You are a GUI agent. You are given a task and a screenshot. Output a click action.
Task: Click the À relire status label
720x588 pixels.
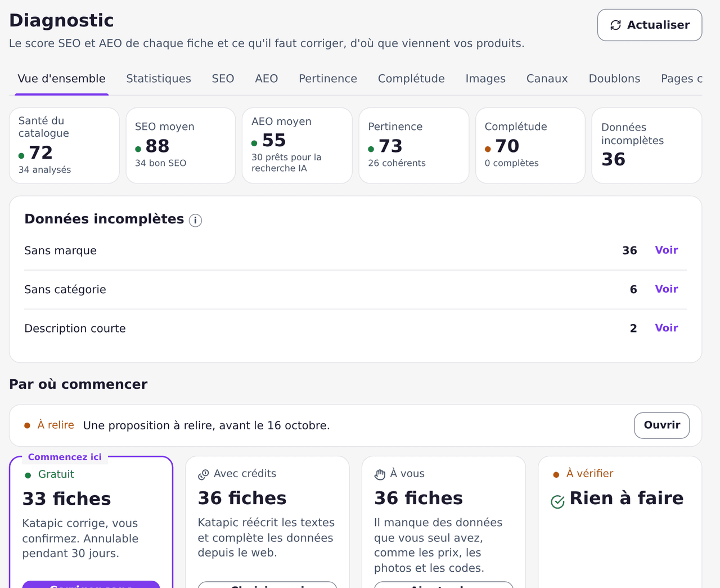pyautogui.click(x=56, y=425)
